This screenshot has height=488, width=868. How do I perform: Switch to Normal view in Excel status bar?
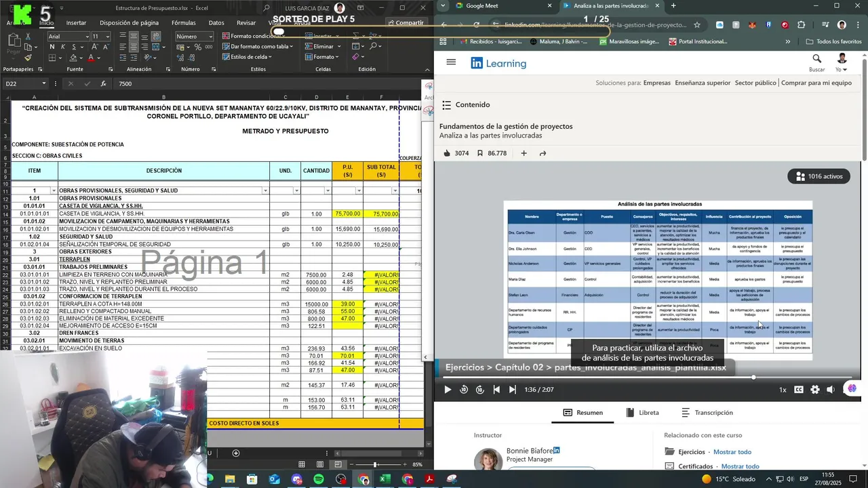[x=302, y=464]
